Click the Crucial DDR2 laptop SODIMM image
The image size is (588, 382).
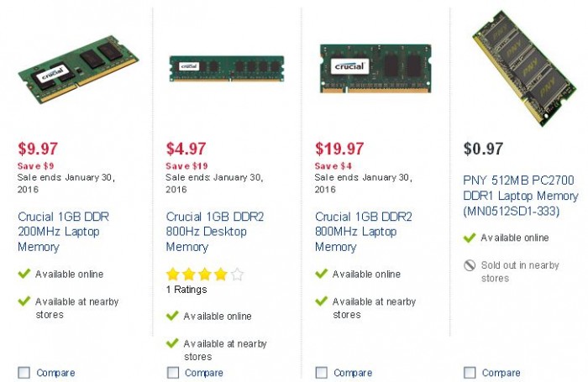375,69
